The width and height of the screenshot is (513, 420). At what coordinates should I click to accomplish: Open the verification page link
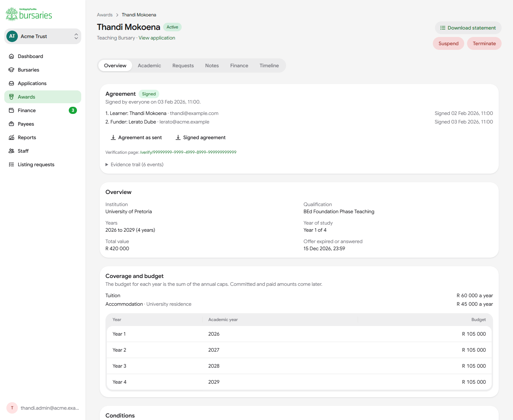click(188, 152)
